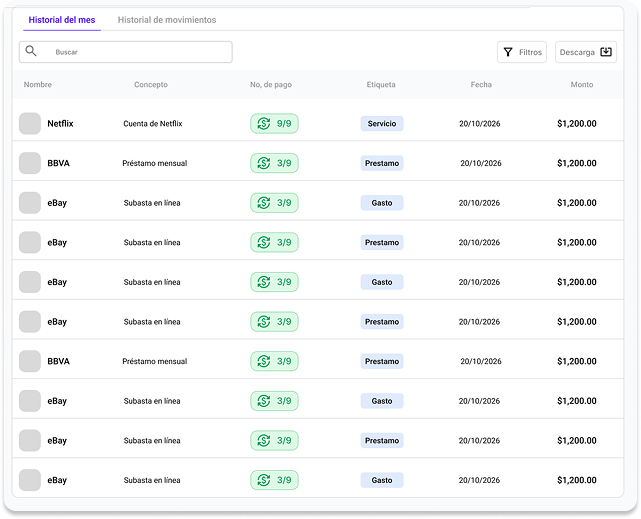
Task: Switch to Historial del mes tab
Action: [64, 20]
